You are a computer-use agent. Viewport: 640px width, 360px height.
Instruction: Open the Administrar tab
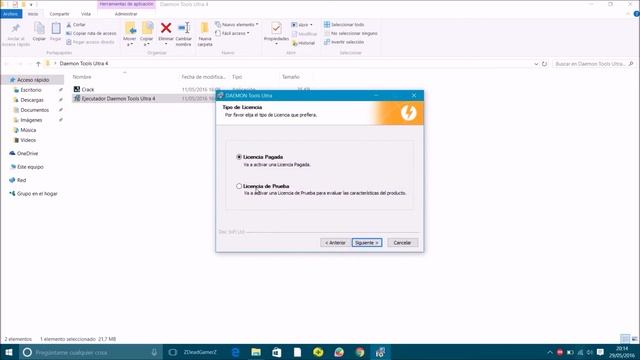click(x=126, y=14)
